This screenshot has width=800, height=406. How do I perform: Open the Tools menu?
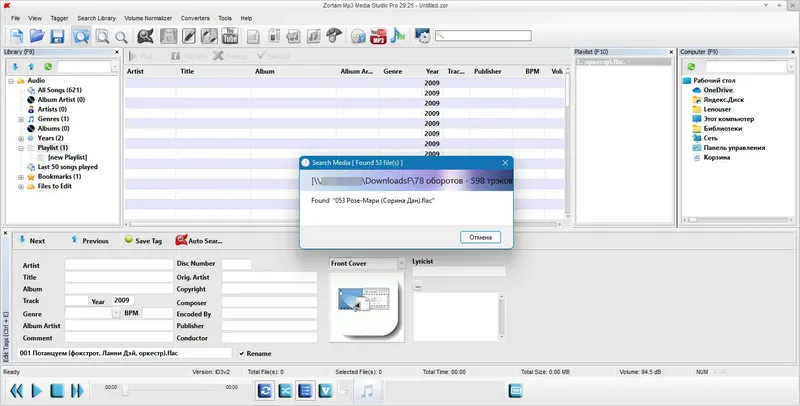click(225, 18)
